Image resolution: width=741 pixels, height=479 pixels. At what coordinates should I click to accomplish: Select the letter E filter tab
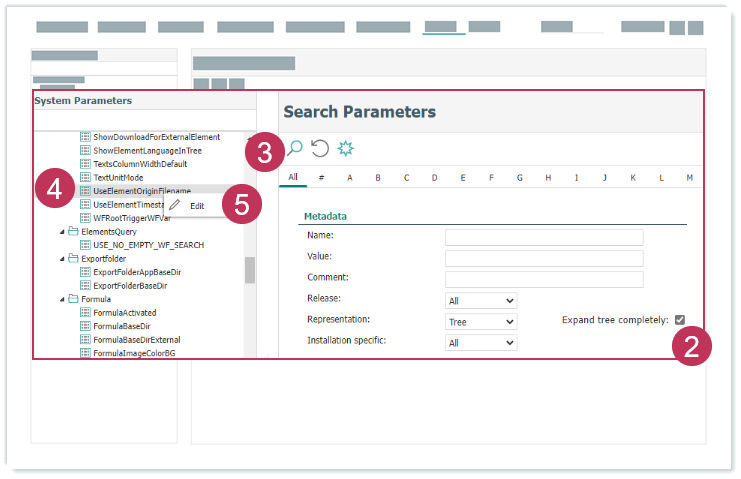click(463, 178)
